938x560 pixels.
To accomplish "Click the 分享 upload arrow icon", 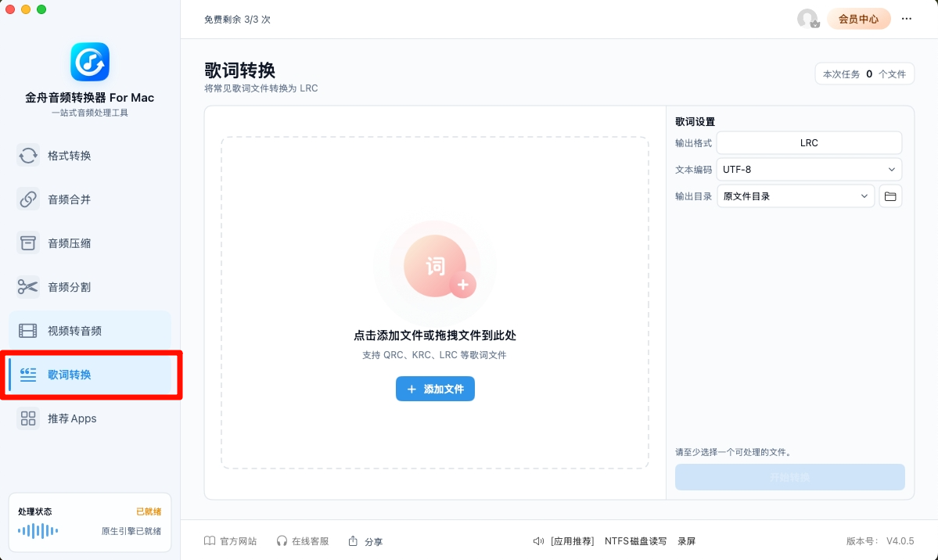I will point(353,541).
